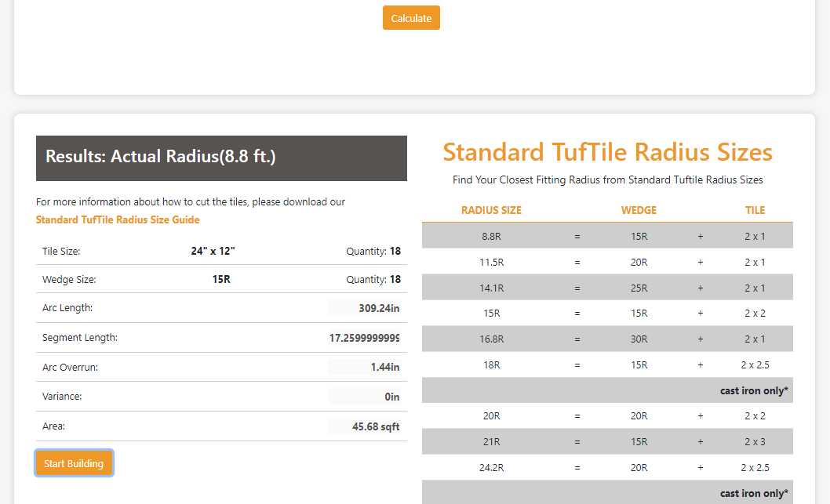The width and height of the screenshot is (830, 504).
Task: Click the 24.2R radius size cell
Action: pos(491,467)
